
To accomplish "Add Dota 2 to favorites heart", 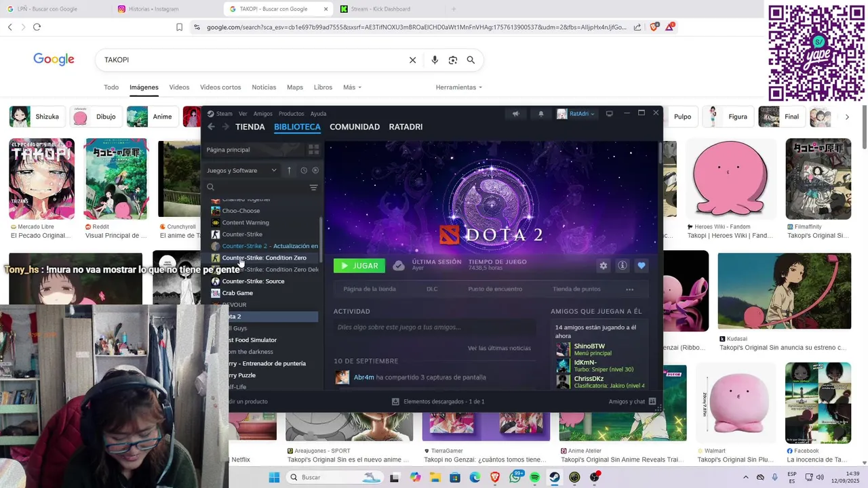I will pos(641,266).
